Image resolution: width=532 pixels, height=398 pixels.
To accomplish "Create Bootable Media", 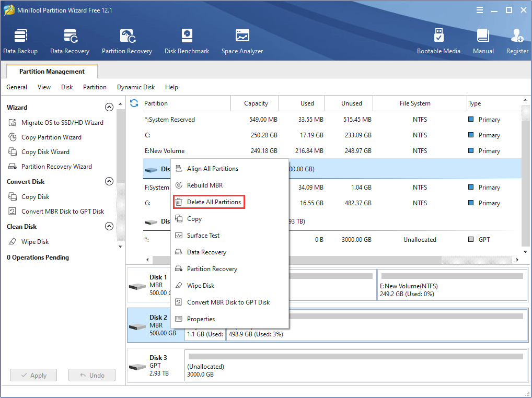I will point(438,41).
